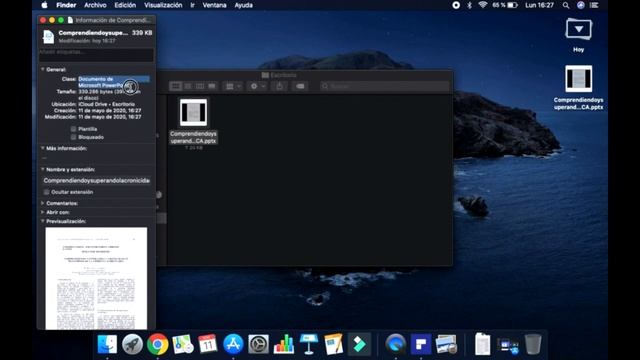Open the Hoy stack on desktop
This screenshot has height=360, width=640.
[x=578, y=29]
